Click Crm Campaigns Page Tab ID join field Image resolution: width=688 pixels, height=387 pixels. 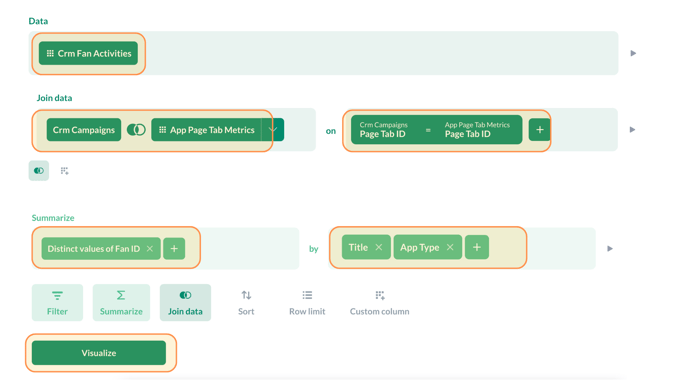[x=383, y=130]
